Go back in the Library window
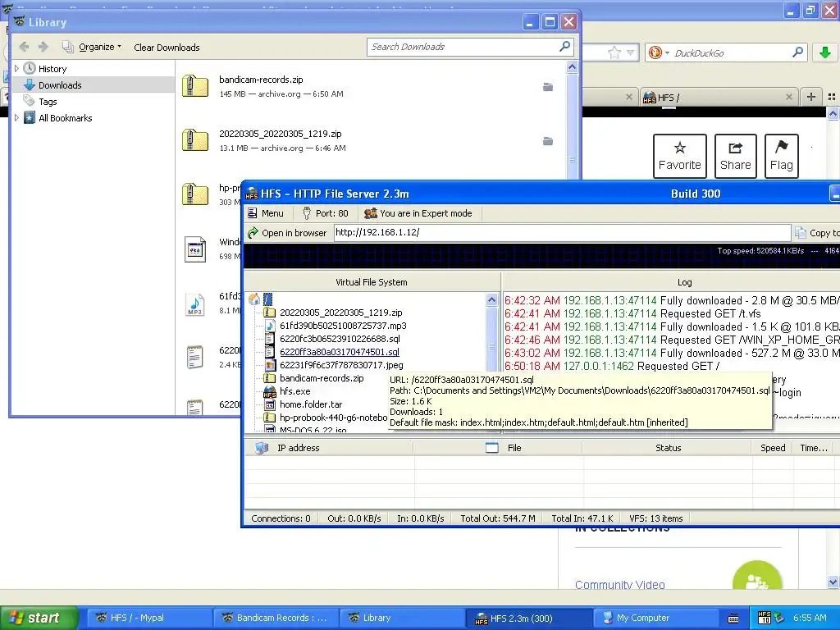Image resolution: width=840 pixels, height=630 pixels. point(24,47)
